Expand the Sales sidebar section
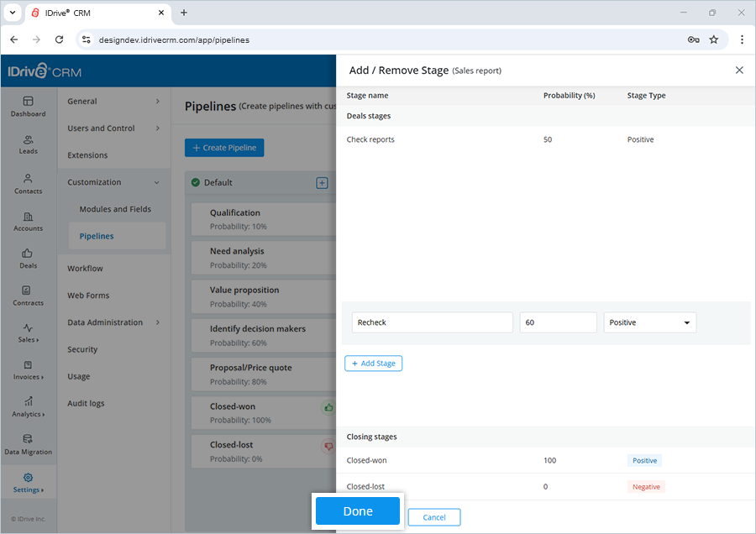 pyautogui.click(x=28, y=334)
